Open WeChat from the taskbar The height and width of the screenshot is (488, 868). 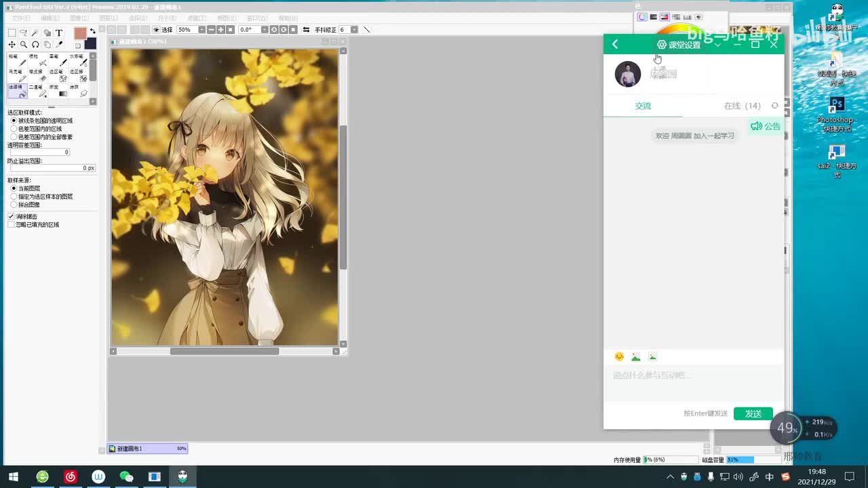[126, 476]
